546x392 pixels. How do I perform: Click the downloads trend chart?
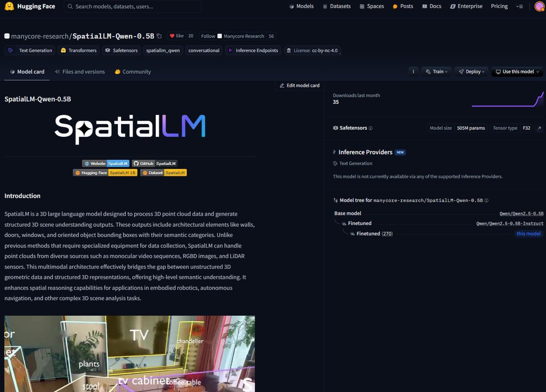point(508,99)
